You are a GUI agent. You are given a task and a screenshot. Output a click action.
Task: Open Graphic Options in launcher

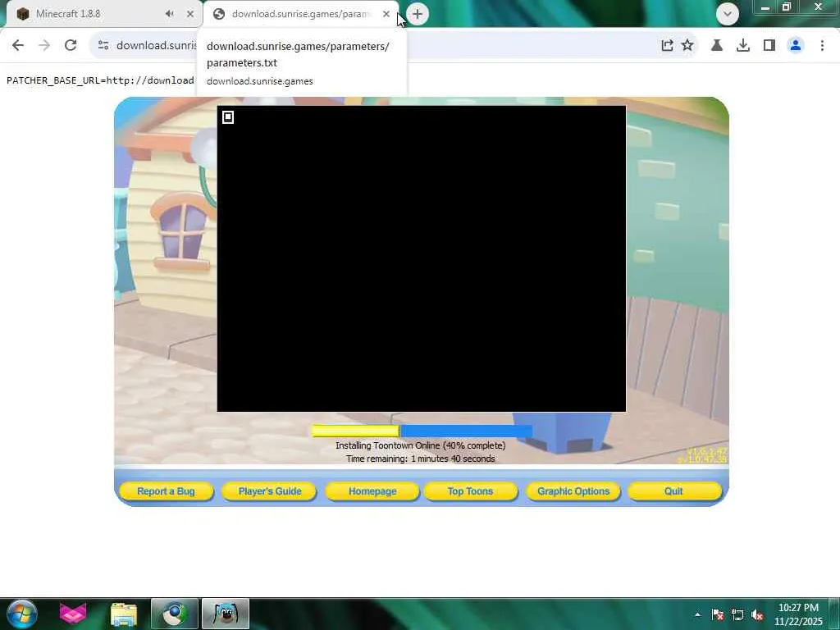573,491
